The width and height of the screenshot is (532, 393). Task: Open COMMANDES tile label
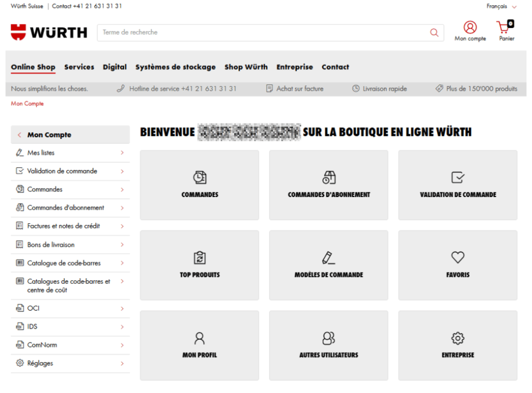click(200, 195)
